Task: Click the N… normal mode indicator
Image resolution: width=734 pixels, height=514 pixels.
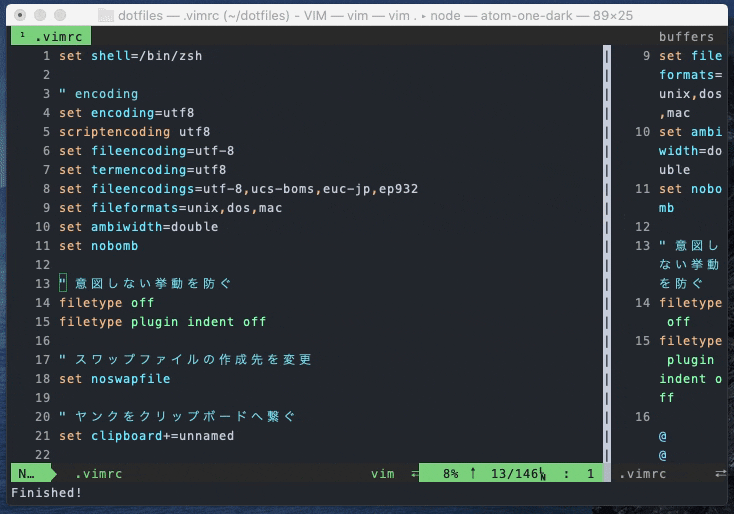Action: (x=31, y=474)
